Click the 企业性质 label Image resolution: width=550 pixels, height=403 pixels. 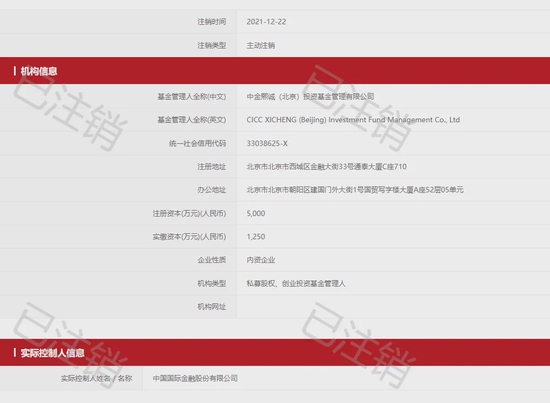coord(212,260)
